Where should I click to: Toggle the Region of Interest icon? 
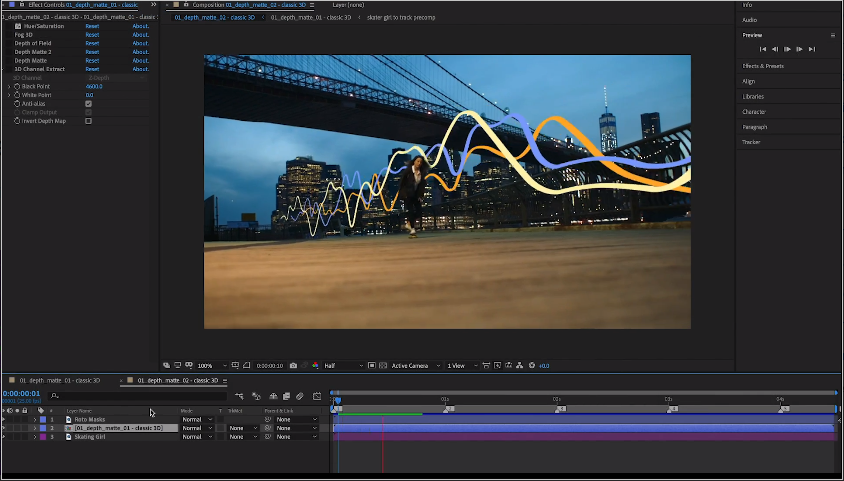[371, 365]
